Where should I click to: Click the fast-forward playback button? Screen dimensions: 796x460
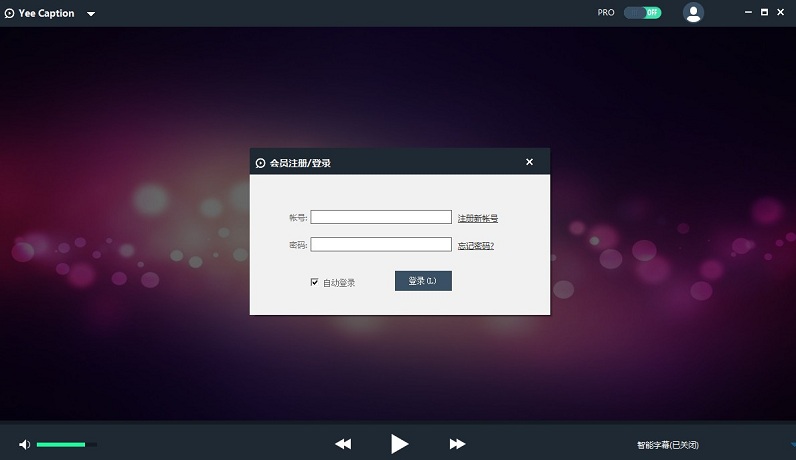[457, 444]
